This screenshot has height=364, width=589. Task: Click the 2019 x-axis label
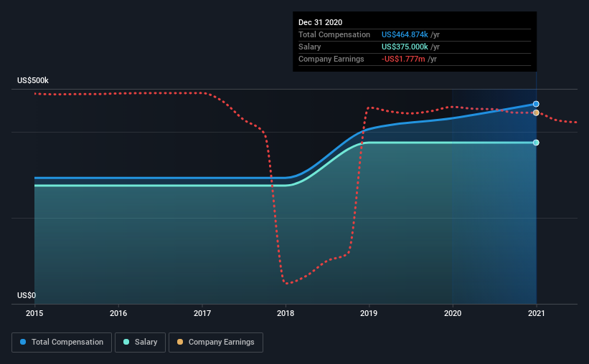click(369, 313)
